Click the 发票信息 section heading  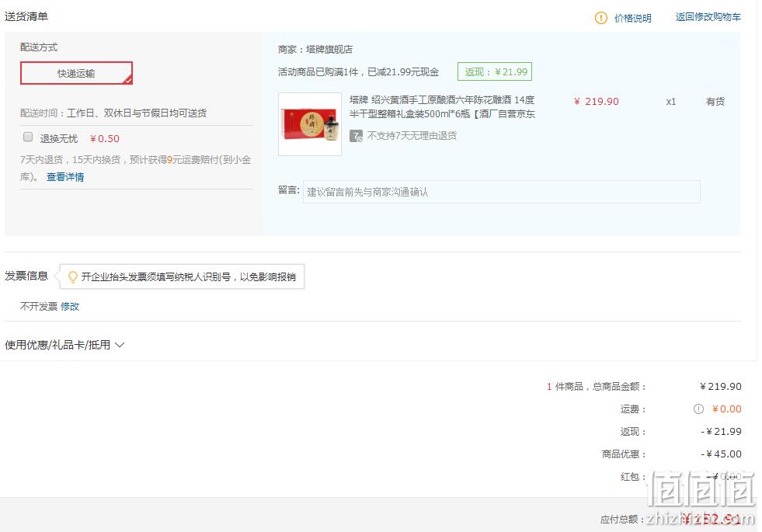click(26, 276)
